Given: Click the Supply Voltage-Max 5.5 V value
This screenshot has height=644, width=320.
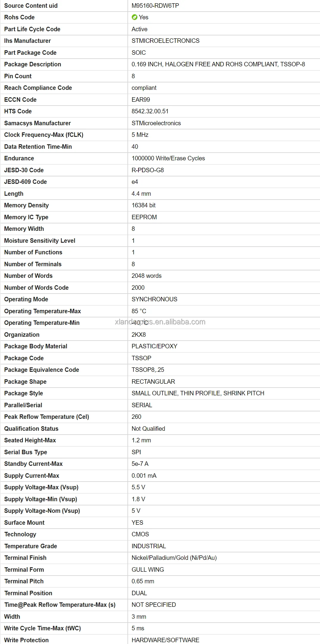Looking at the screenshot, I should (138, 487).
